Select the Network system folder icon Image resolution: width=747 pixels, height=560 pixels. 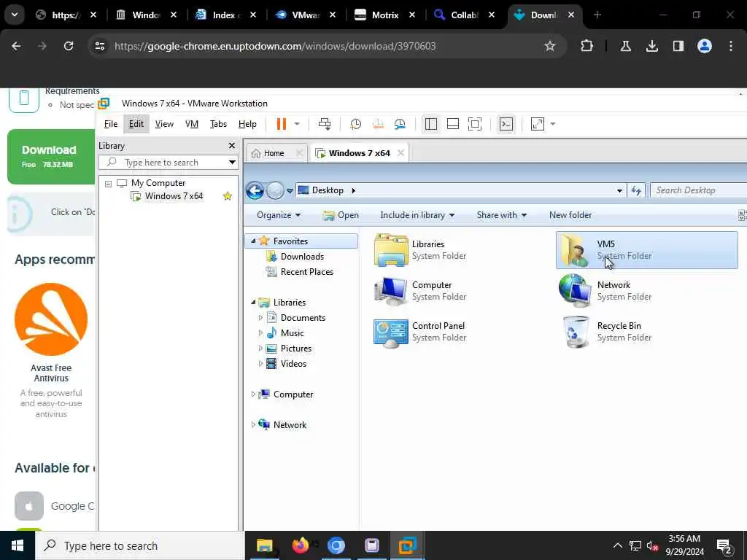pos(575,291)
